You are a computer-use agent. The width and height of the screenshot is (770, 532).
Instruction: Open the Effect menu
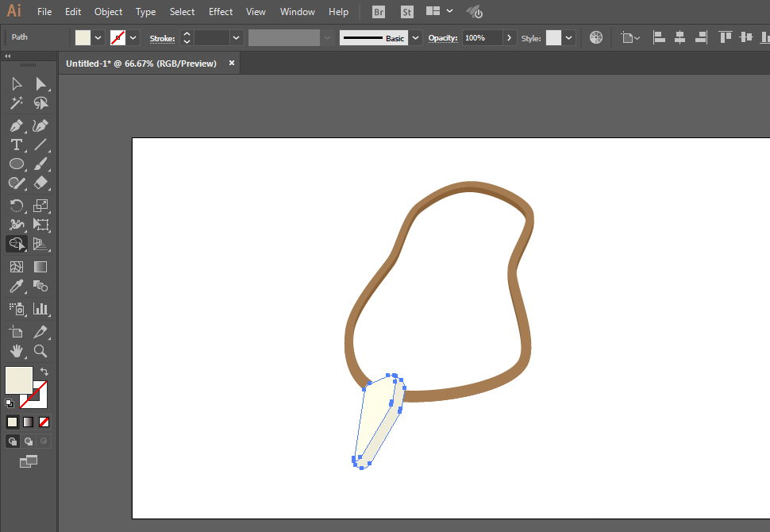(x=221, y=12)
